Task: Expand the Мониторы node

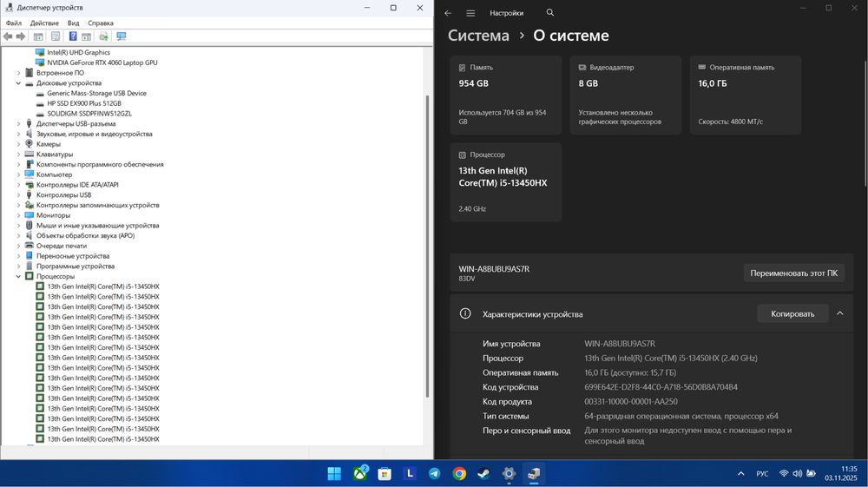Action: 18,215
